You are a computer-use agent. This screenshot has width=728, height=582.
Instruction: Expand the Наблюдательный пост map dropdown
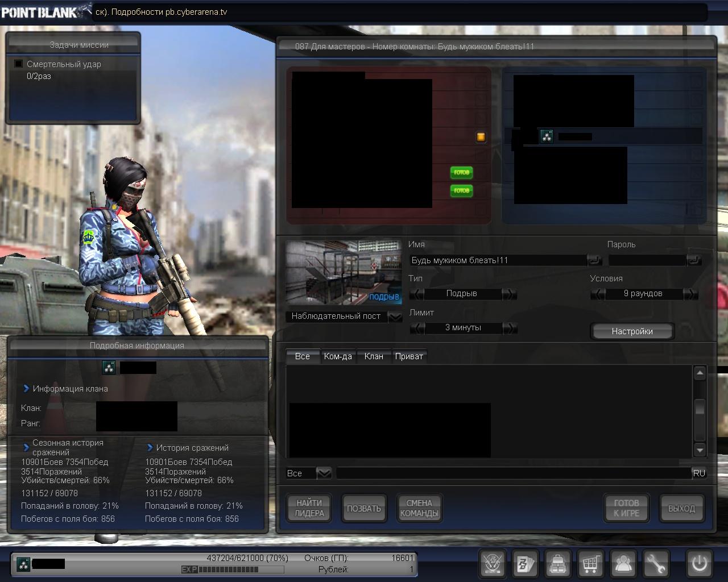(395, 317)
